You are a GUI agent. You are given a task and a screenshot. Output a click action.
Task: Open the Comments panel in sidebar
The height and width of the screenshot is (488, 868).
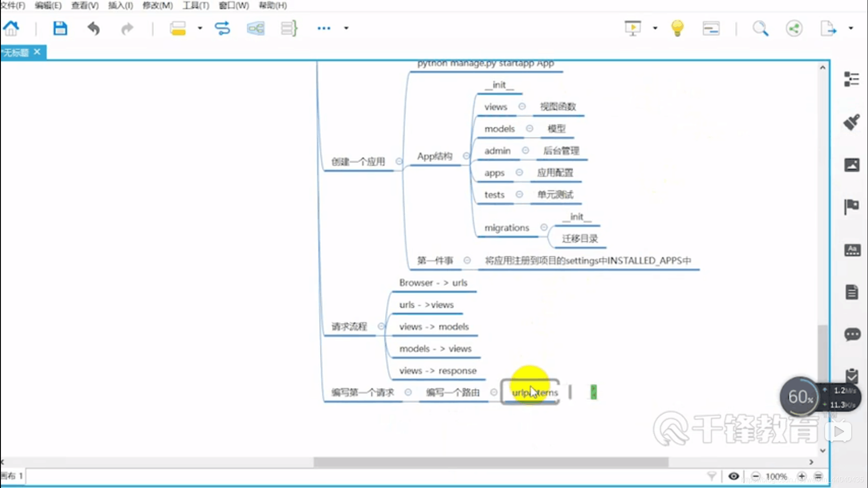(853, 335)
